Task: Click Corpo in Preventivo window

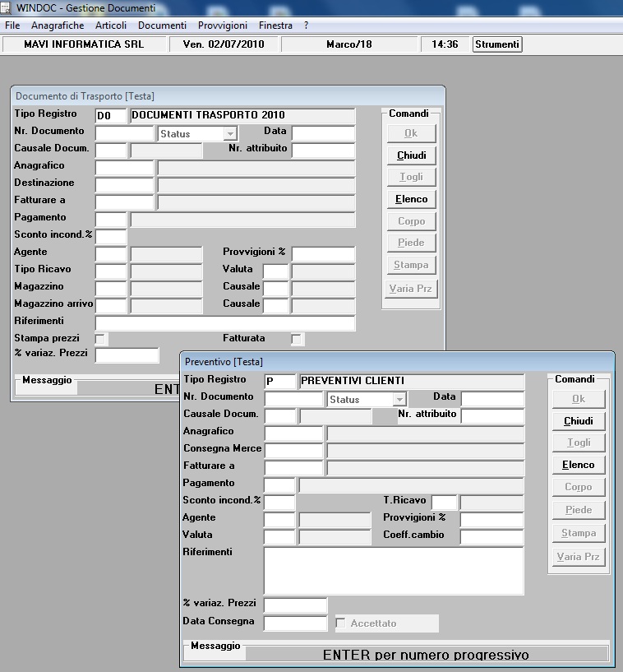Action: click(x=579, y=487)
